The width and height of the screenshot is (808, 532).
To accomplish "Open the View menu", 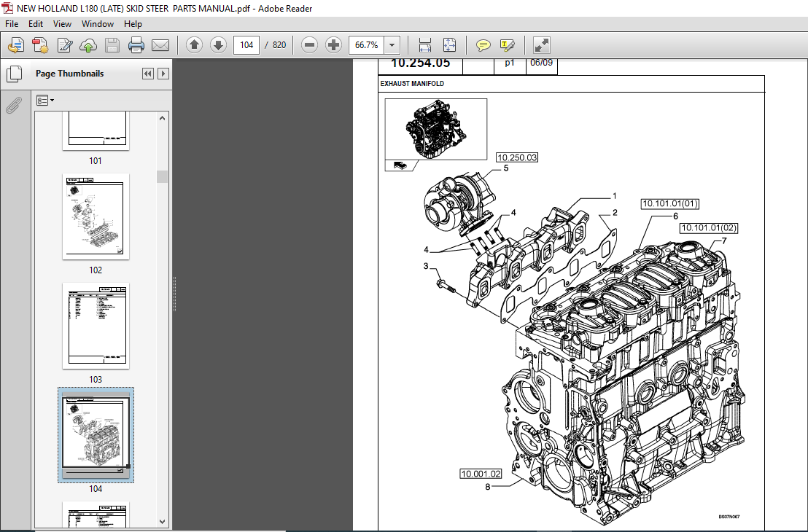I will [63, 24].
